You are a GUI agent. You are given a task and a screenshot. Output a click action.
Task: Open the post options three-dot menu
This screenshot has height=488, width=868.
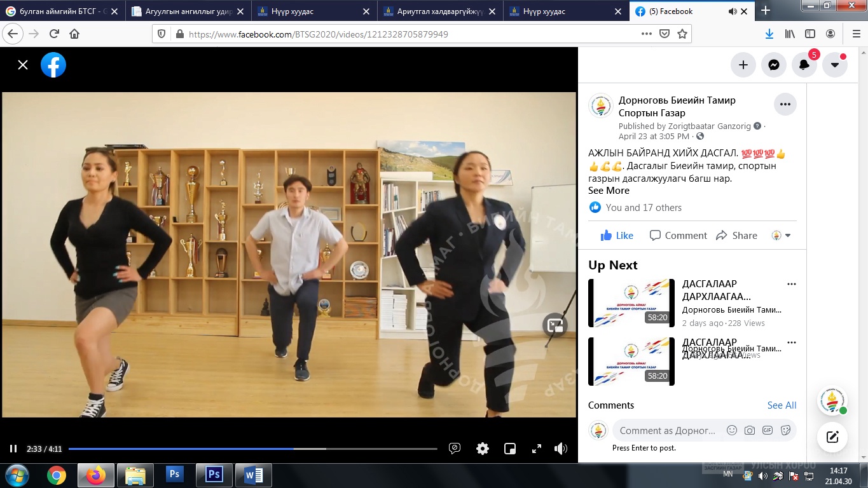pos(785,104)
